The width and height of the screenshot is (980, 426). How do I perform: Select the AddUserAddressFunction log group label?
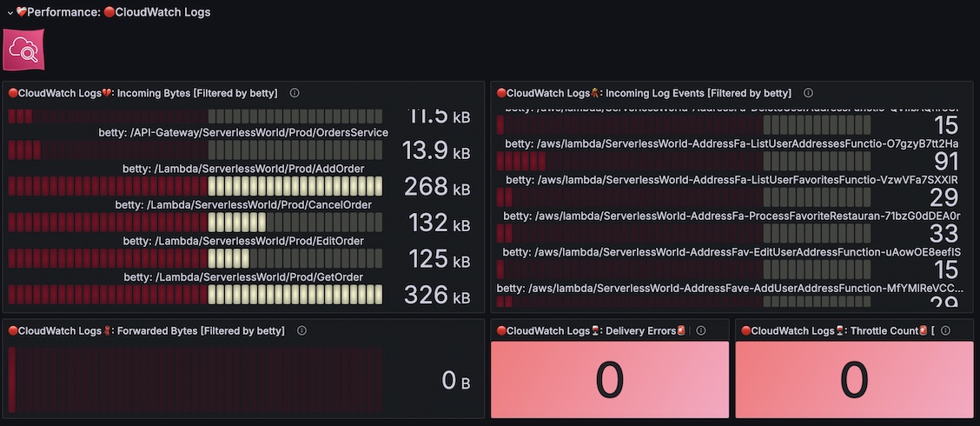click(732, 289)
